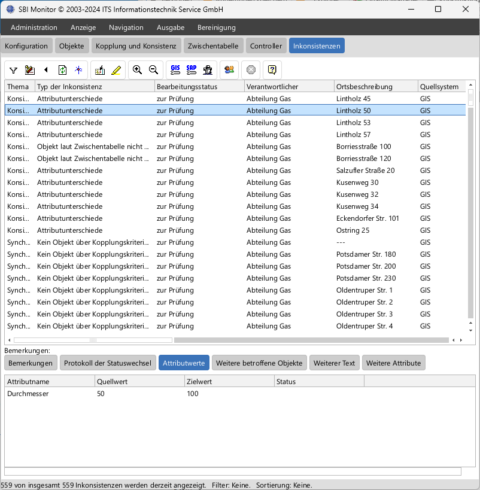
Task: Click the black left arrow icon
Action: 46,70
